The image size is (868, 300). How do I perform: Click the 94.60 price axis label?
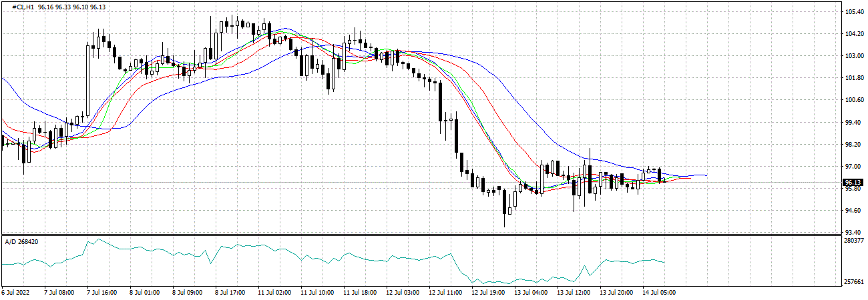852,210
